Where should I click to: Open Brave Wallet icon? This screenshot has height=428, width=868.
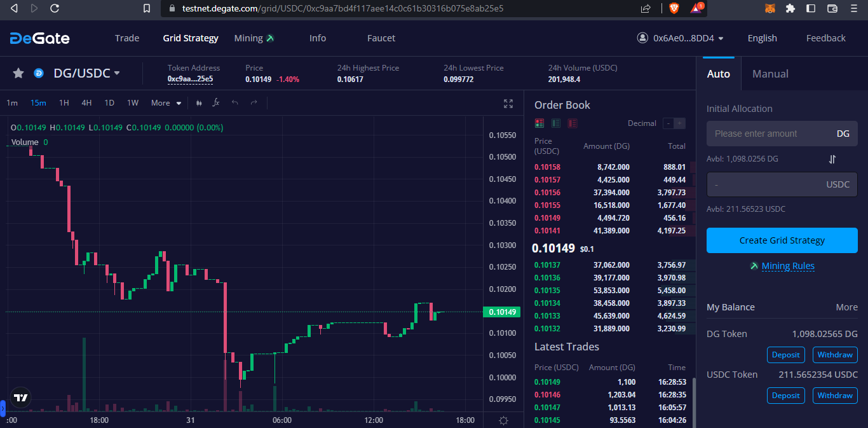click(832, 8)
